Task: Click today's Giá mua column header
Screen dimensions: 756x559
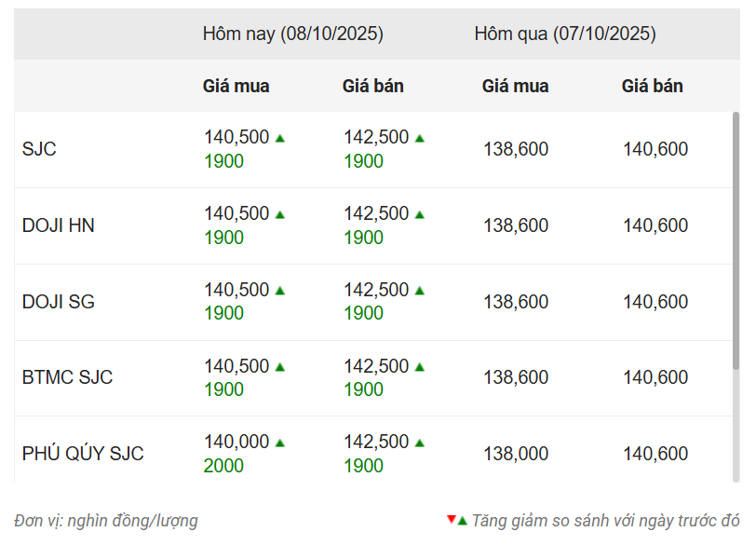Action: (x=236, y=87)
